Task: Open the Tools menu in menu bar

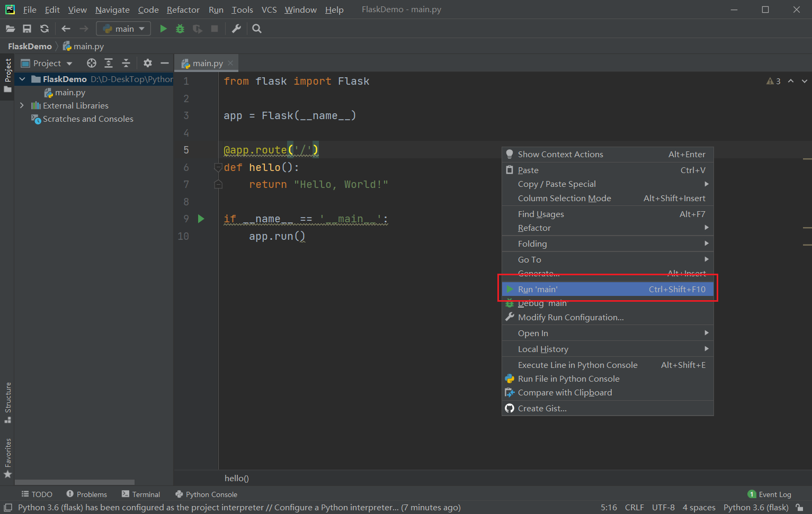Action: pyautogui.click(x=242, y=10)
